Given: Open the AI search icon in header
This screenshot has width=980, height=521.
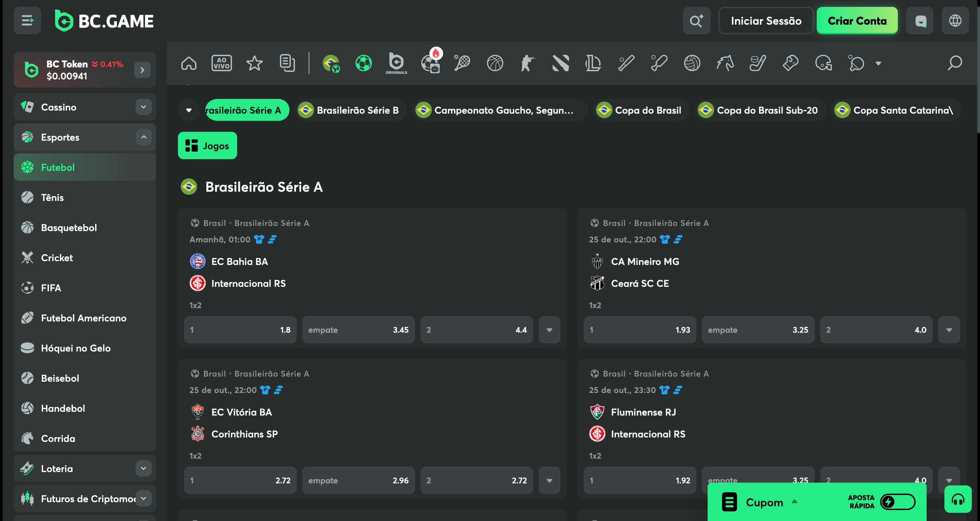Looking at the screenshot, I should click(696, 21).
